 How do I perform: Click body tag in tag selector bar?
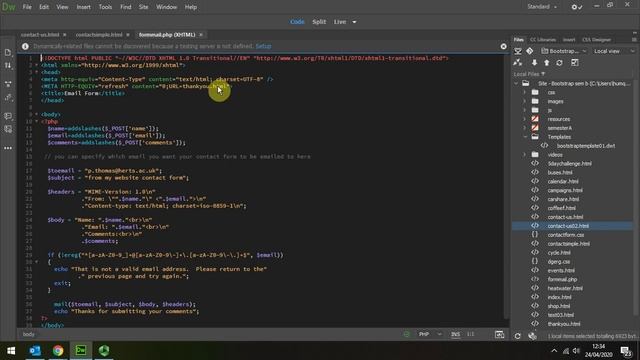tap(29, 335)
